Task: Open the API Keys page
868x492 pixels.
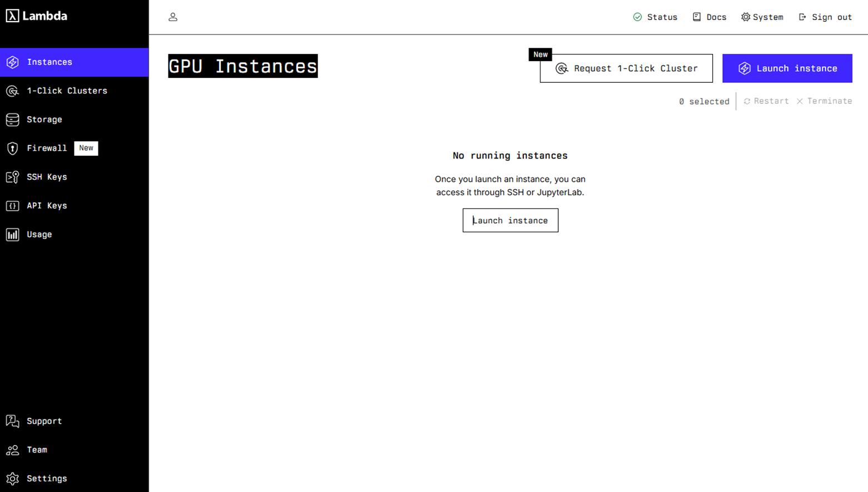Action: pos(75,206)
